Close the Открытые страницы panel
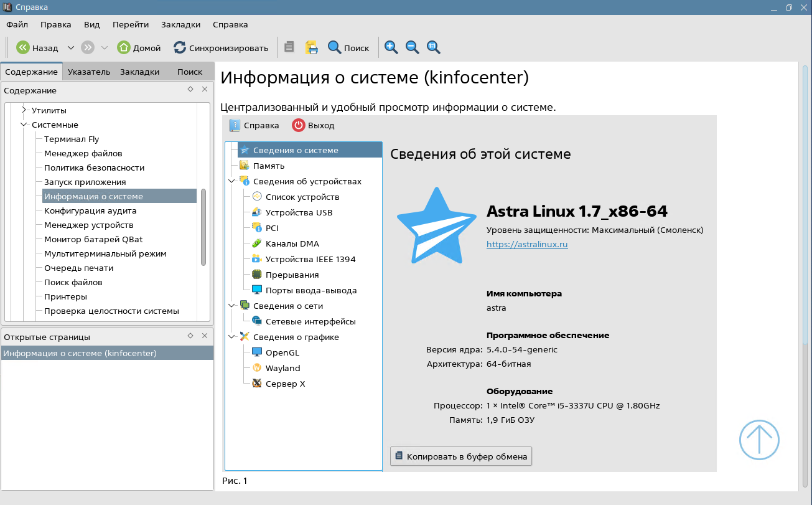Viewport: 812px width, 505px height. coord(205,336)
